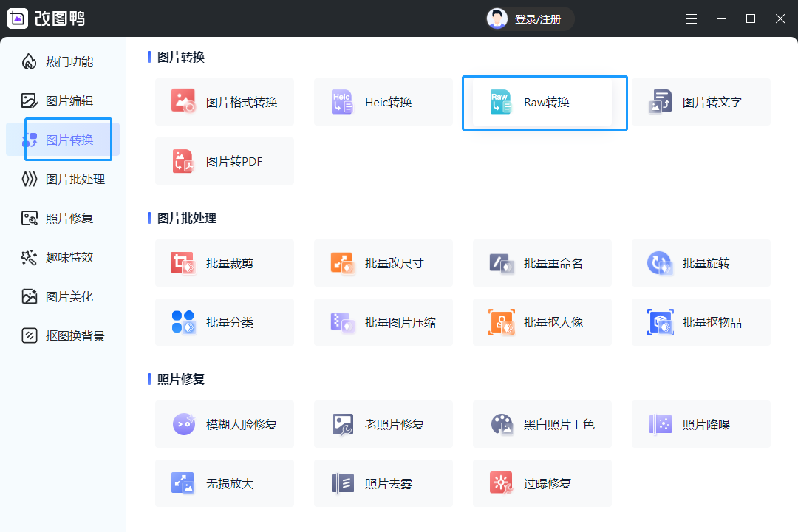Open the 过曝修复 tool
Image resolution: width=798 pixels, height=532 pixels.
pos(542,483)
